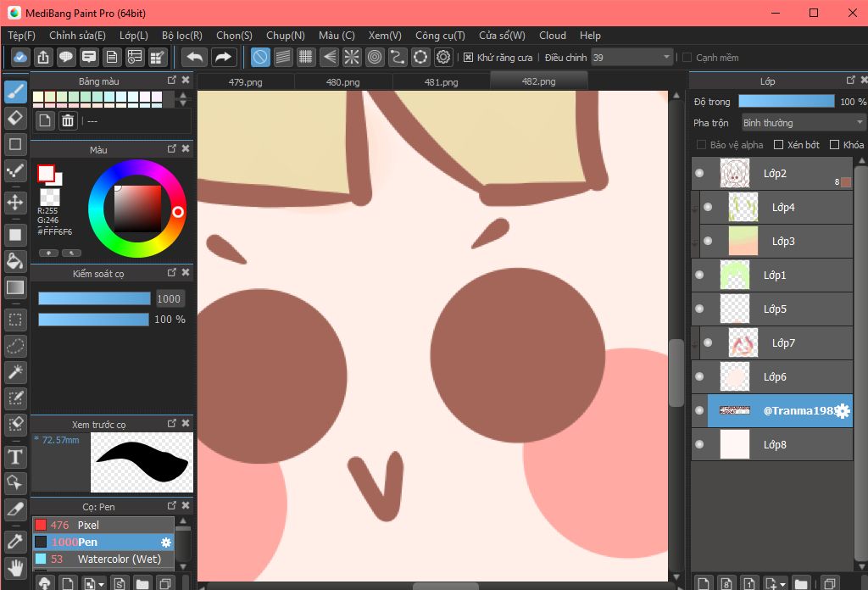Select the Lớp7 layer
Image resolution: width=868 pixels, height=590 pixels.
[776, 343]
